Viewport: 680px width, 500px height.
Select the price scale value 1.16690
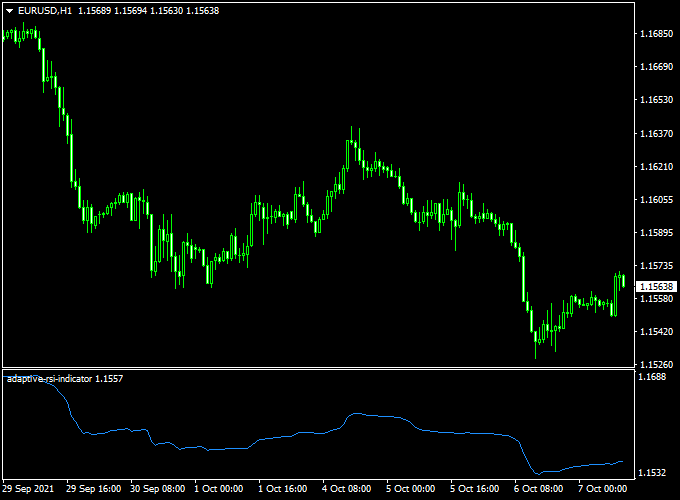coord(657,67)
